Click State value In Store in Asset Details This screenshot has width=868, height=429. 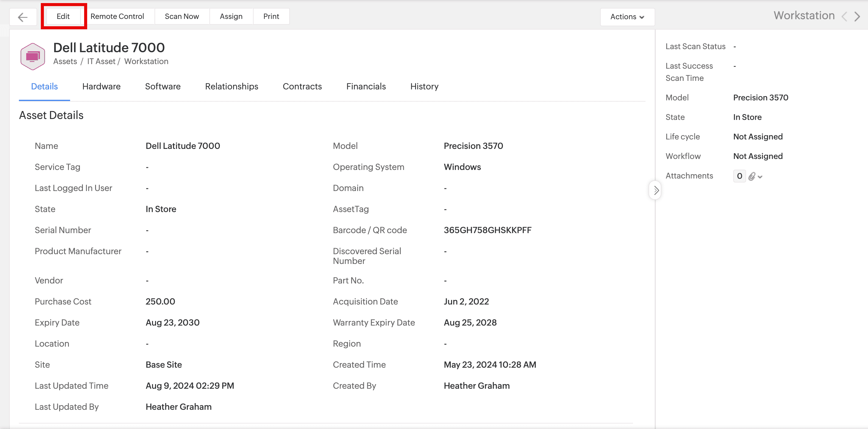[x=161, y=209]
